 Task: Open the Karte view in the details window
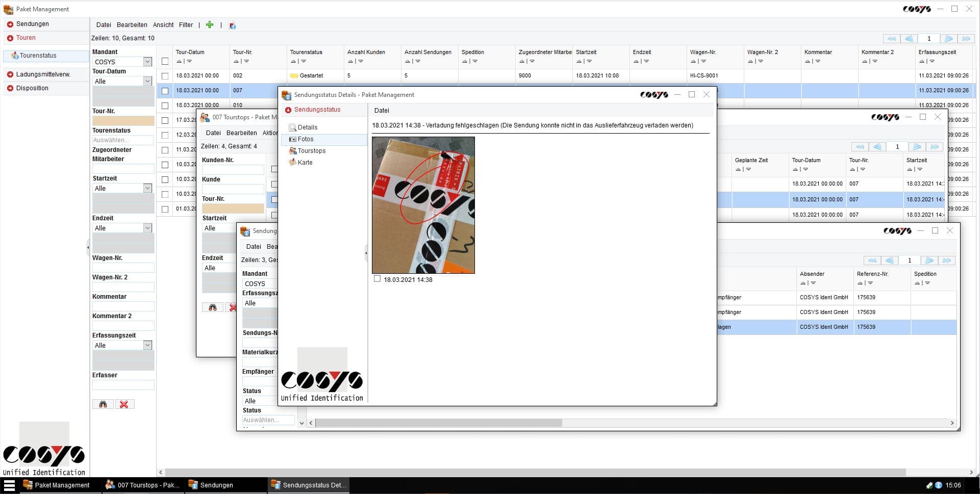pyautogui.click(x=305, y=162)
